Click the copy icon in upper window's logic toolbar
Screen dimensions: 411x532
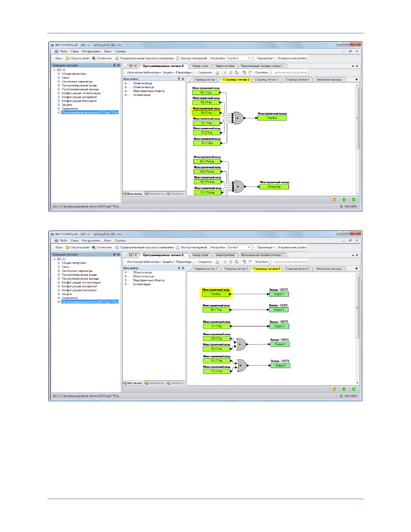tap(231, 73)
